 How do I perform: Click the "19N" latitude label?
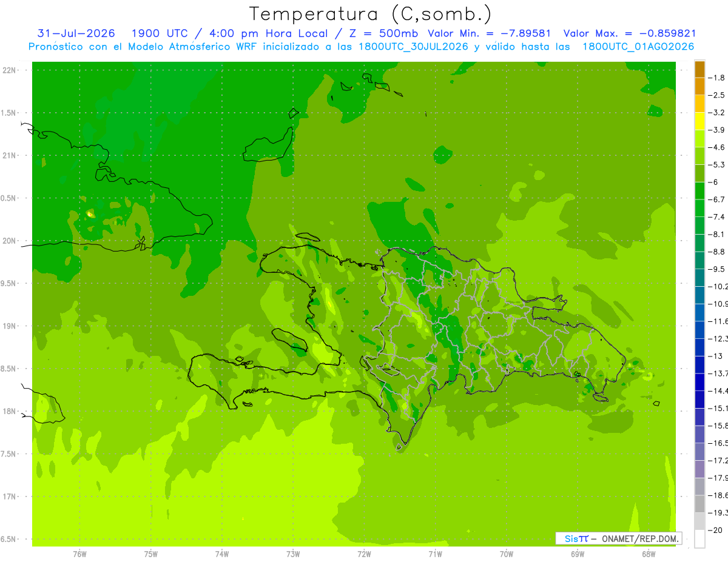click(10, 326)
